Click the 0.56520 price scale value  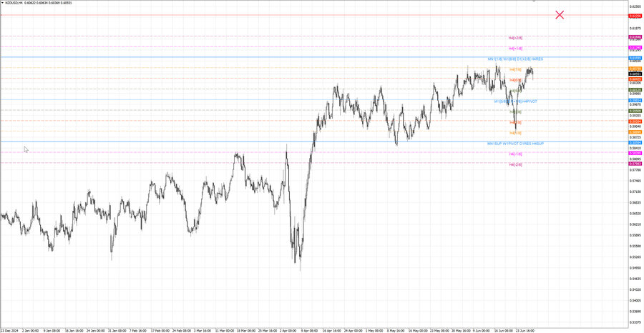[x=635, y=213]
